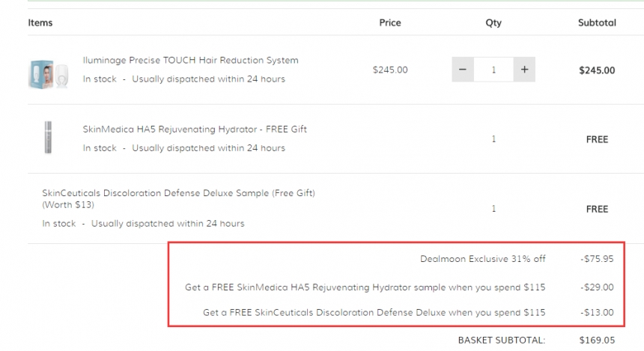644x351 pixels.
Task: Open Iluminage Precise TOUCH Hair Reduction System link
Action: pos(190,60)
